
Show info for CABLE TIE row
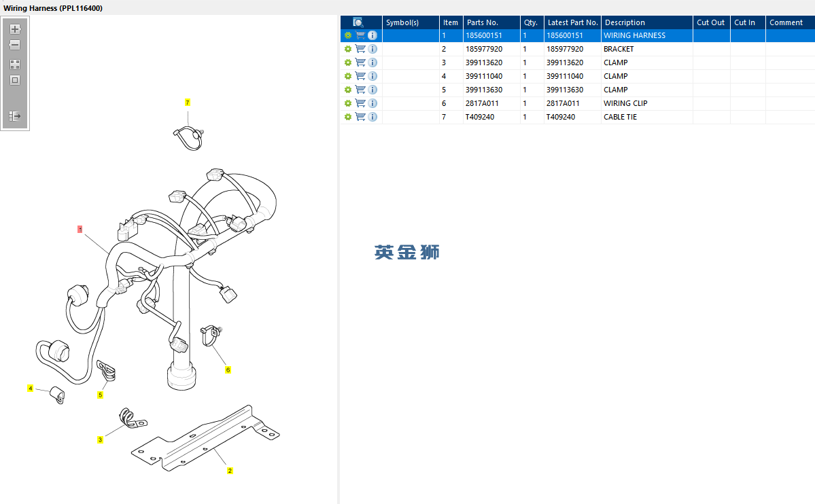372,117
